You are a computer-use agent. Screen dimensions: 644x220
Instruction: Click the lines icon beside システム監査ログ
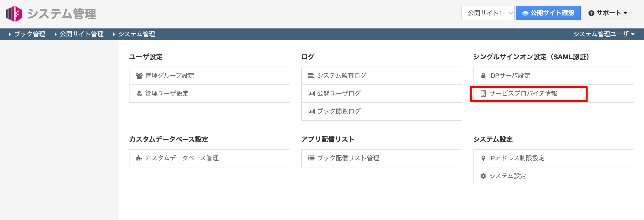311,76
